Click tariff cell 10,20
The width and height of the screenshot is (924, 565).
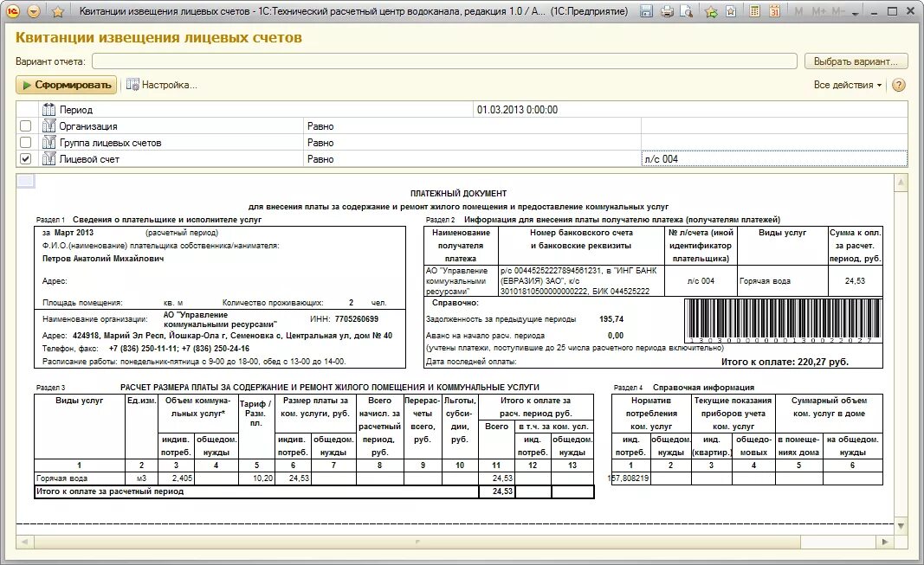pyautogui.click(x=256, y=478)
